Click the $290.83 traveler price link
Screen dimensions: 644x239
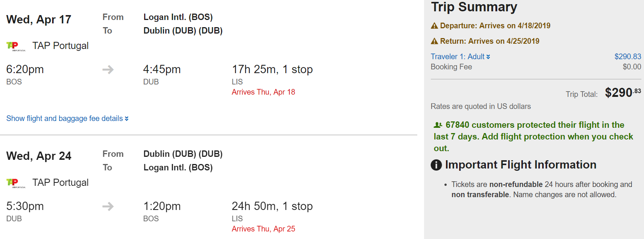pyautogui.click(x=627, y=57)
